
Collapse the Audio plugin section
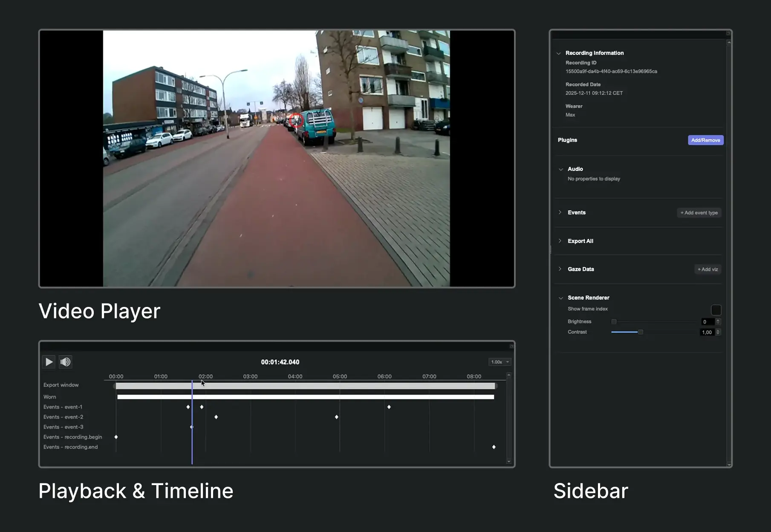(x=561, y=169)
